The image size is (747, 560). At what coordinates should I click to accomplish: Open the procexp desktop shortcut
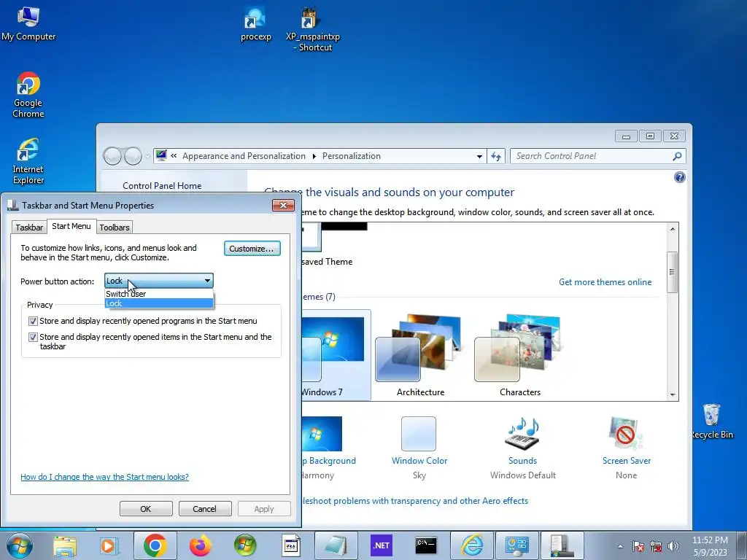pos(255,25)
